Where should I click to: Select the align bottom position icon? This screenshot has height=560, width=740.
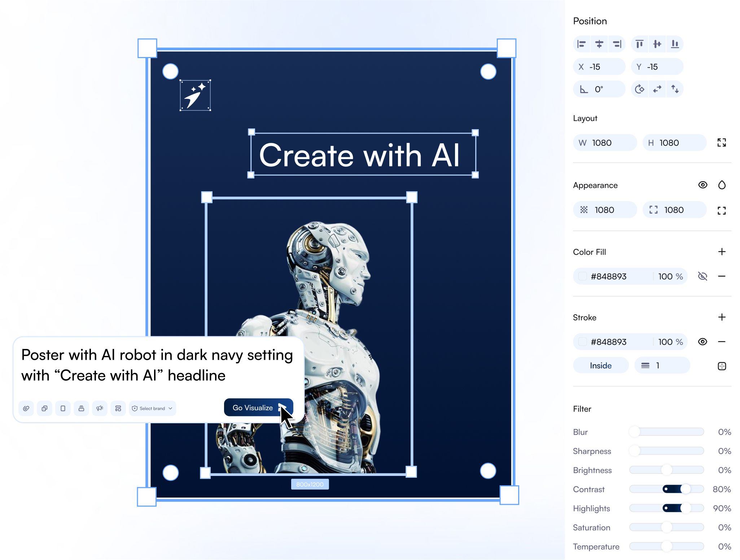tap(675, 44)
